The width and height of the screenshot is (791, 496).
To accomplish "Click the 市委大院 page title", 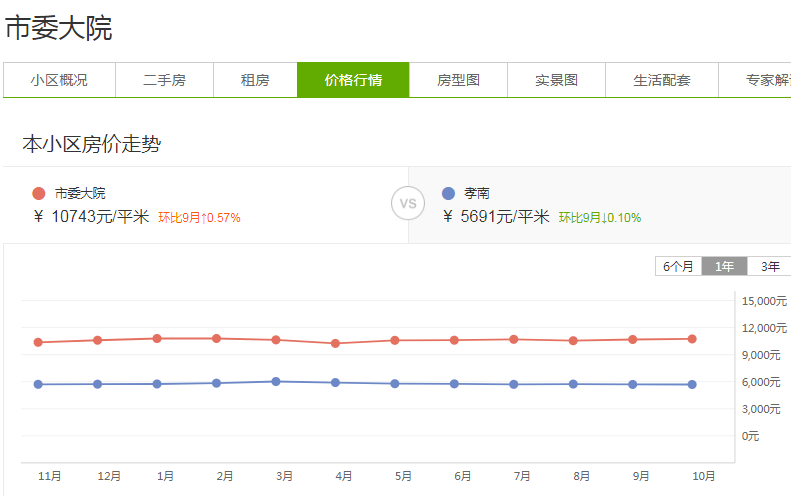I will tap(58, 28).
